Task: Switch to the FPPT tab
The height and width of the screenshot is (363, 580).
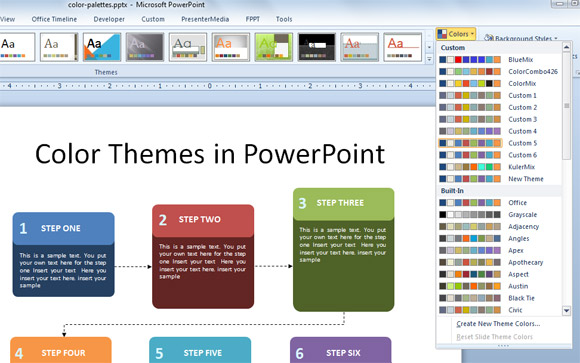Action: 253,19
